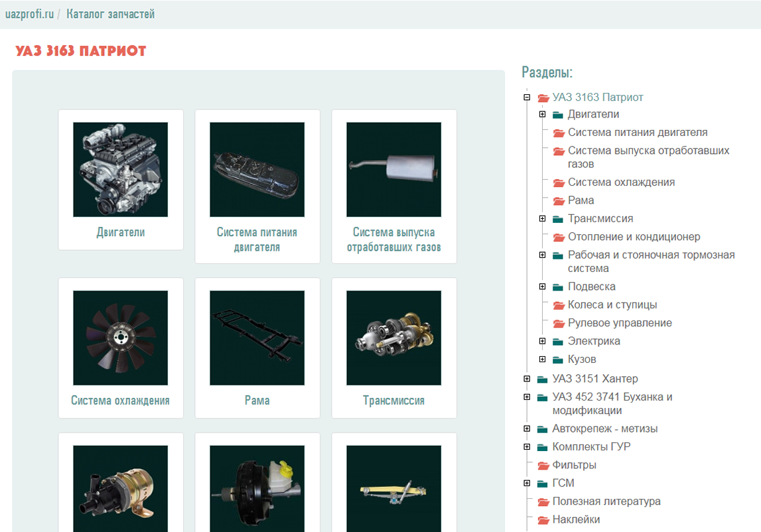Expand Рабочая и стояночная тормозная система branch

coord(543,255)
